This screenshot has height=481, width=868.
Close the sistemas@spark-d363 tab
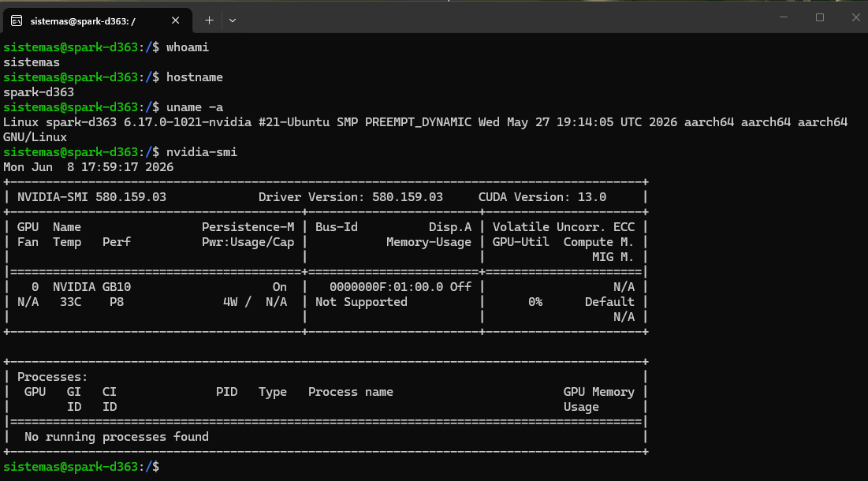(x=176, y=21)
